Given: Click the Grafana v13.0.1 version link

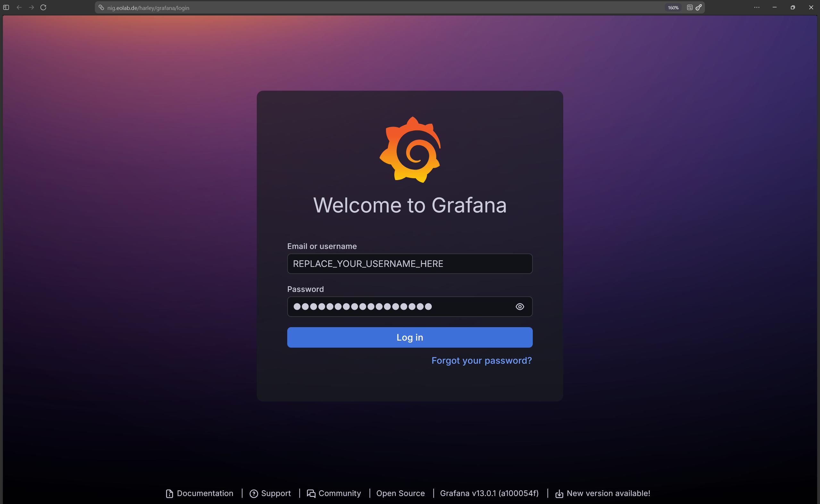Looking at the screenshot, I should coord(489,493).
